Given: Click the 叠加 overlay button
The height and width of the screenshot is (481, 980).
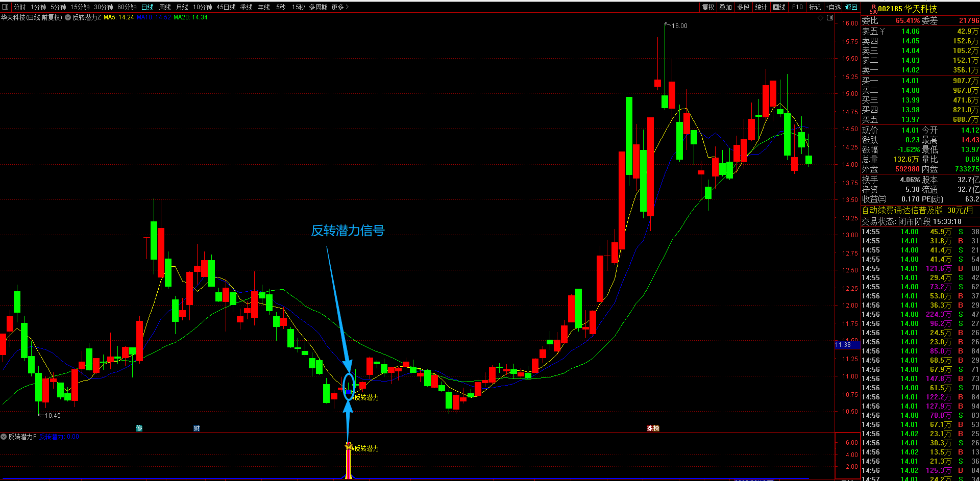Looking at the screenshot, I should pyautogui.click(x=726, y=7).
